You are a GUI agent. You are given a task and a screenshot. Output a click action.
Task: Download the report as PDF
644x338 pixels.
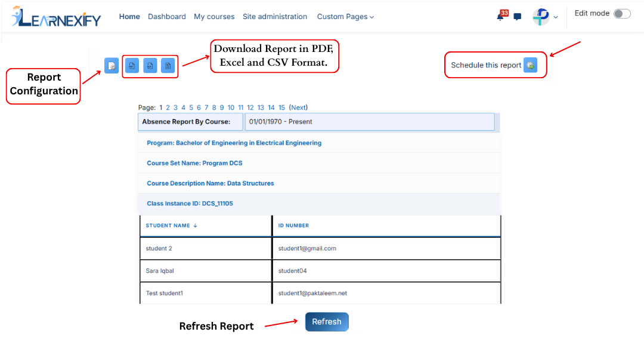[132, 65]
